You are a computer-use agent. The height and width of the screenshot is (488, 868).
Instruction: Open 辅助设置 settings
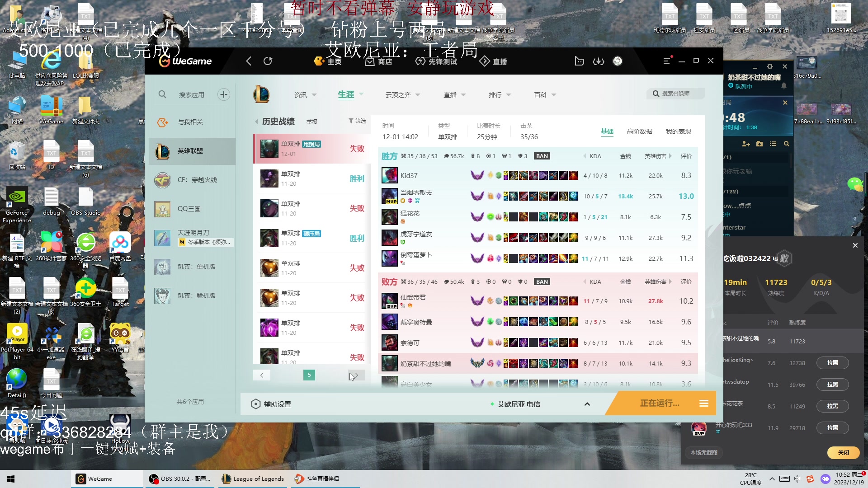[272, 404]
